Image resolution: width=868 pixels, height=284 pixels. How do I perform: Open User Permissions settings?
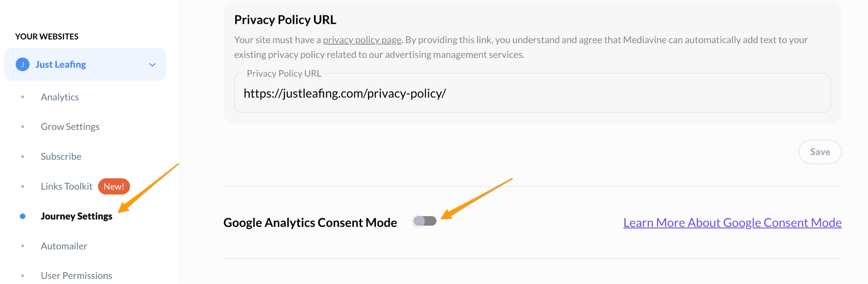pyautogui.click(x=76, y=275)
